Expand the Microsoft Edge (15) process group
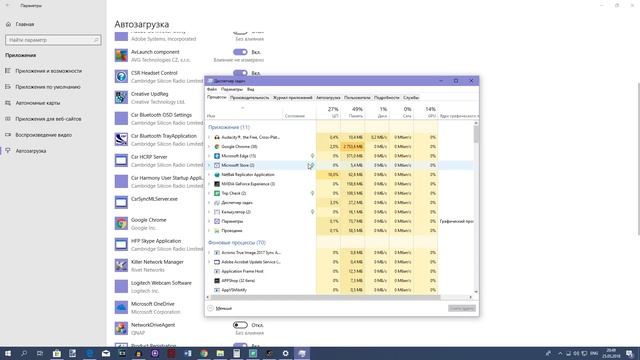Screen dimensions: 640x360 pos(209,156)
